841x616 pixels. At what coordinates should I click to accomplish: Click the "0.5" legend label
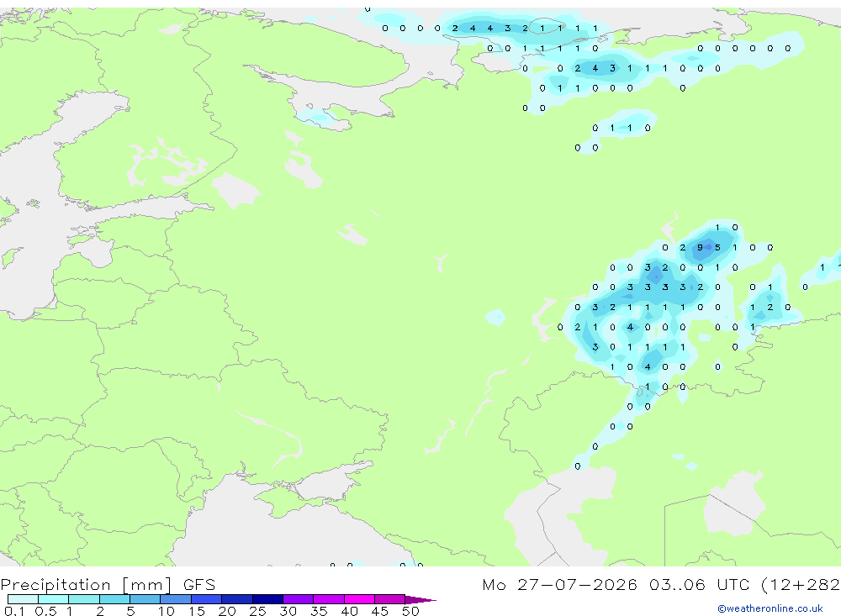coord(45,611)
